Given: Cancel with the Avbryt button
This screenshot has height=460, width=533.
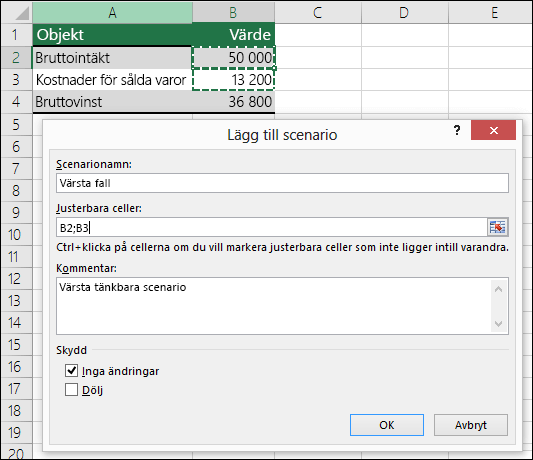Looking at the screenshot, I should 471,425.
